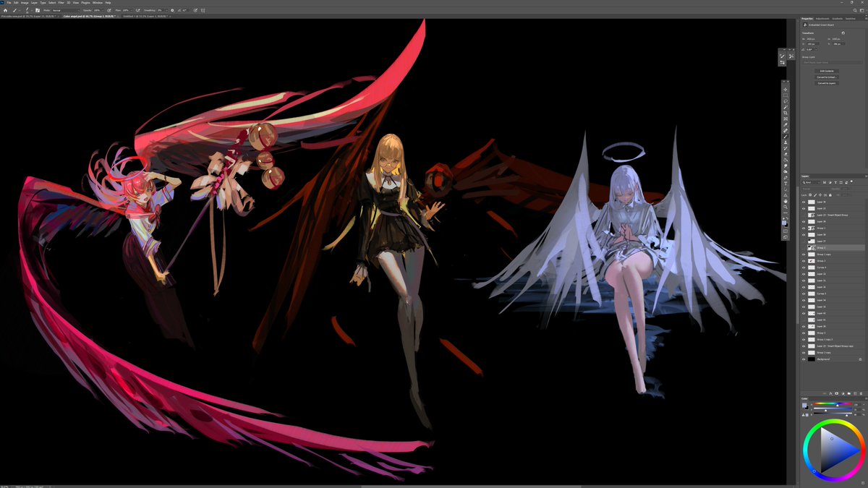Image resolution: width=868 pixels, height=488 pixels.
Task: Open the Home screen icon in options bar
Action: (x=5, y=10)
